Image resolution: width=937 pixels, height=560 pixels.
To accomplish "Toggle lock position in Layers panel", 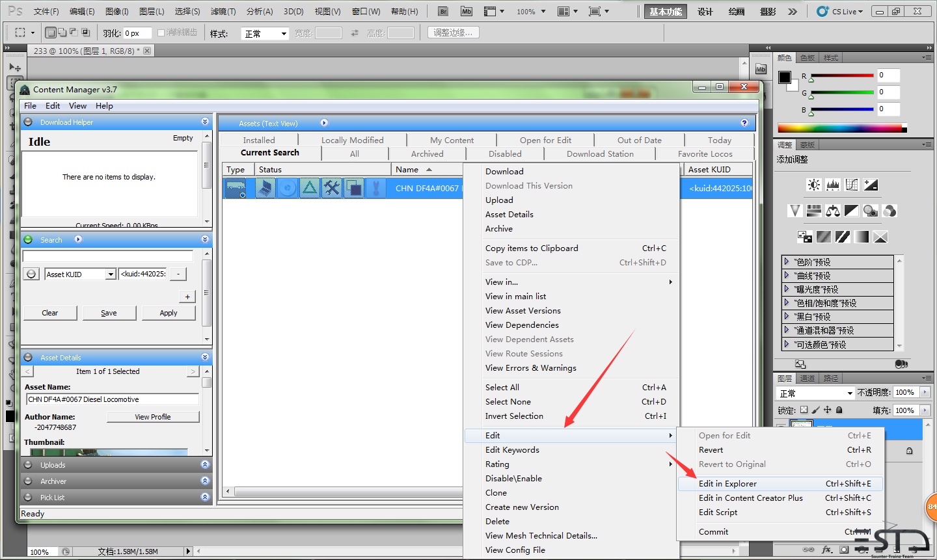I will pyautogui.click(x=827, y=410).
